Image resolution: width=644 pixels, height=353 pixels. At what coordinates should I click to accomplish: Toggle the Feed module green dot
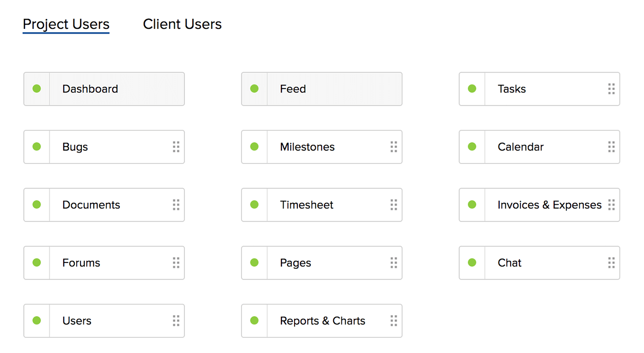tap(254, 89)
